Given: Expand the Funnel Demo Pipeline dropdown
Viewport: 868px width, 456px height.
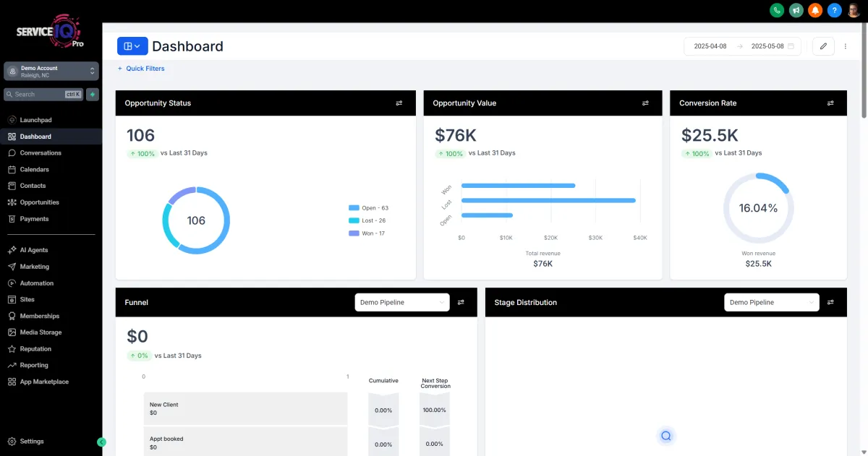Looking at the screenshot, I should point(402,302).
